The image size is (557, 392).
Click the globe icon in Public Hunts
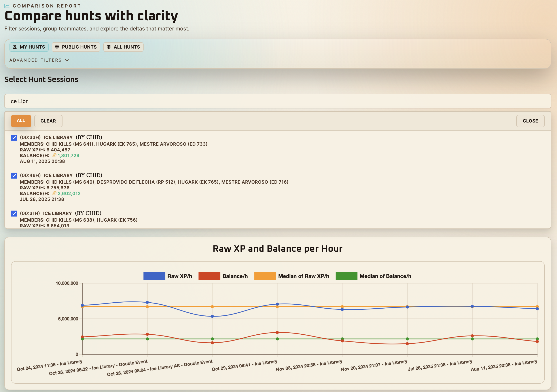pyautogui.click(x=57, y=47)
